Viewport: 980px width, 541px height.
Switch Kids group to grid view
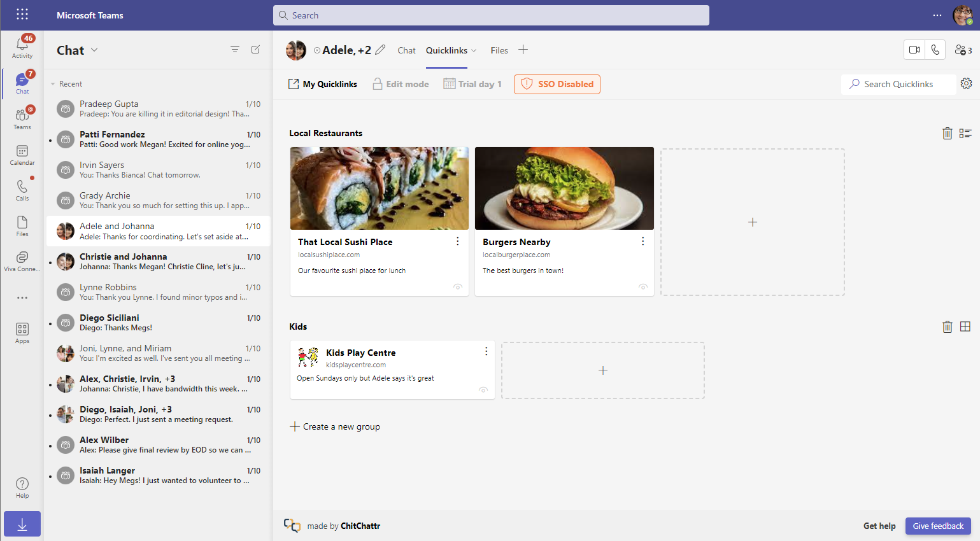pos(965,327)
